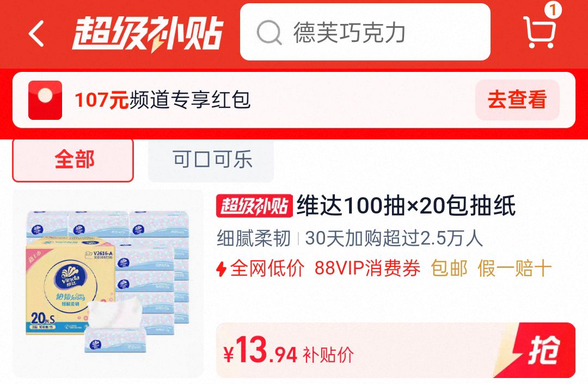Tap lightning icon beside 全网低价
Image resolution: width=588 pixels, height=384 pixels.
[221, 269]
